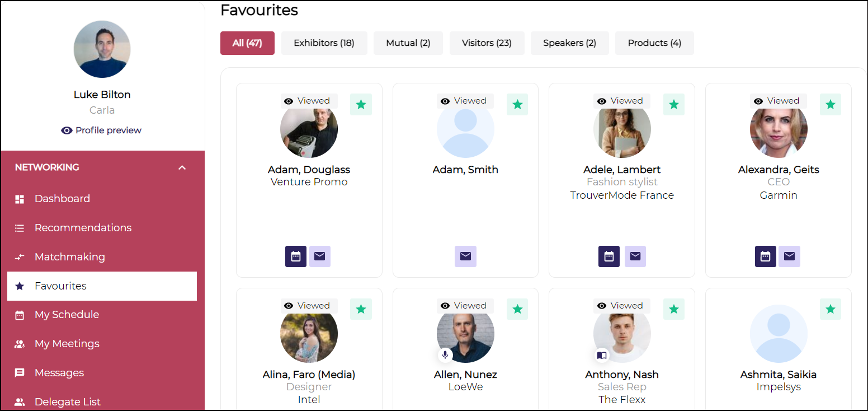Toggle the favourite star on Allen, Nunez card
The image size is (868, 411).
click(x=517, y=309)
